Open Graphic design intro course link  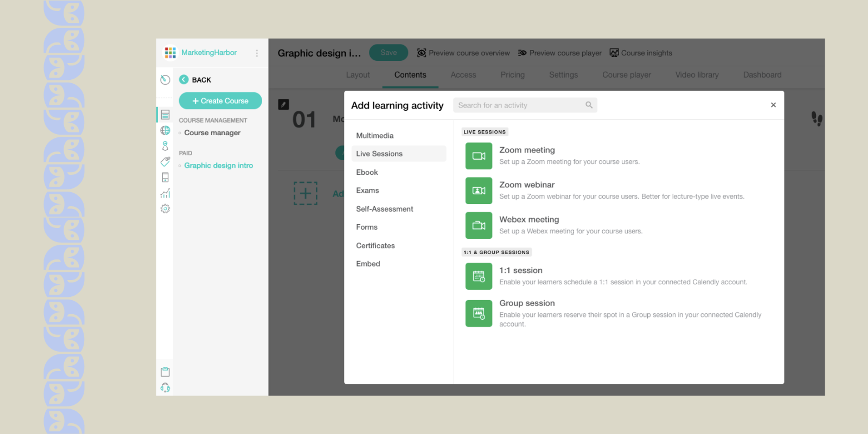tap(218, 165)
